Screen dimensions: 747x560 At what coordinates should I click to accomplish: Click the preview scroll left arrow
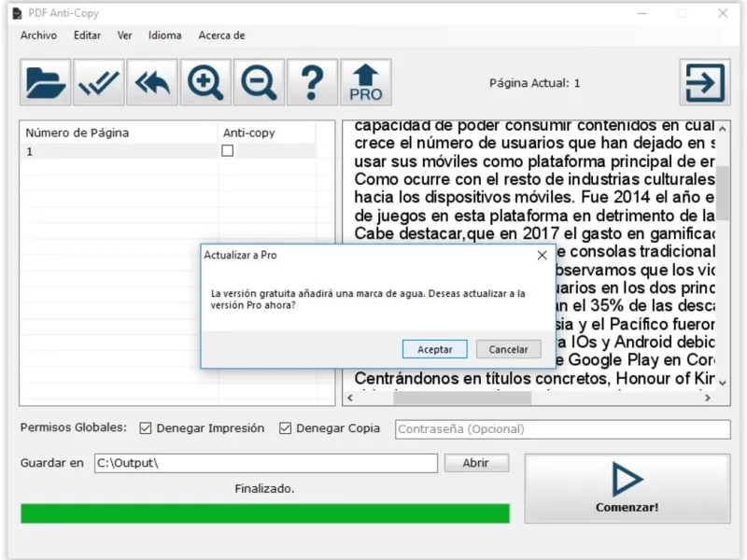coord(350,398)
